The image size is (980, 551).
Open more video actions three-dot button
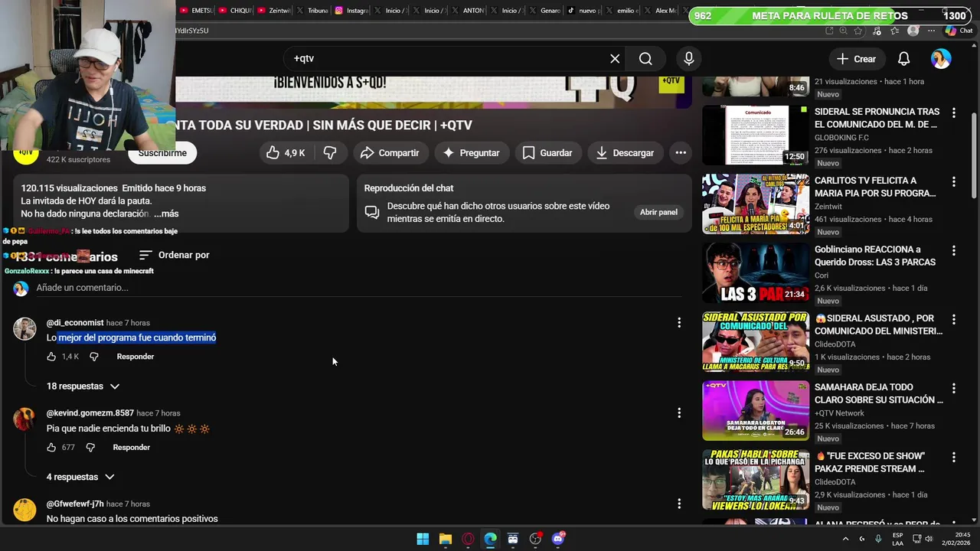681,153
